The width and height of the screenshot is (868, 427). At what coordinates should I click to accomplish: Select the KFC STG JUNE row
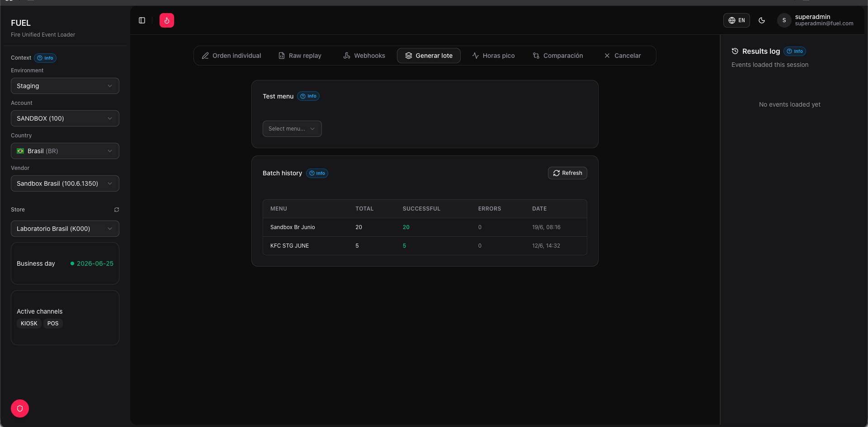[425, 246]
